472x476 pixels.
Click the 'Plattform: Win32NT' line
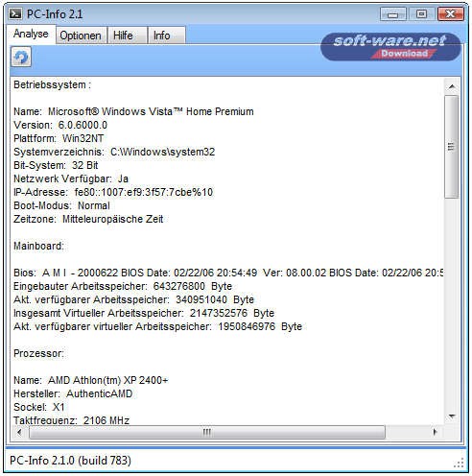tap(59, 138)
